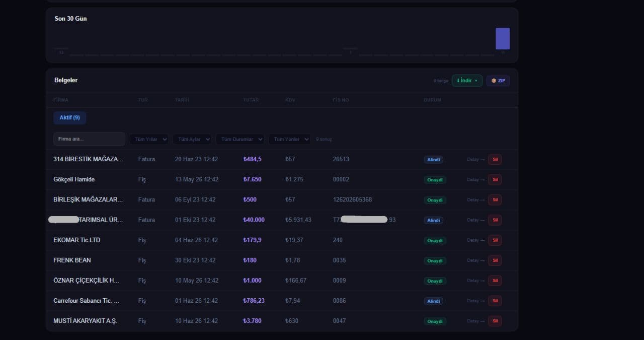This screenshot has height=340, width=644.
Task: Open the Tüm Yıllar year filter
Action: click(x=148, y=139)
